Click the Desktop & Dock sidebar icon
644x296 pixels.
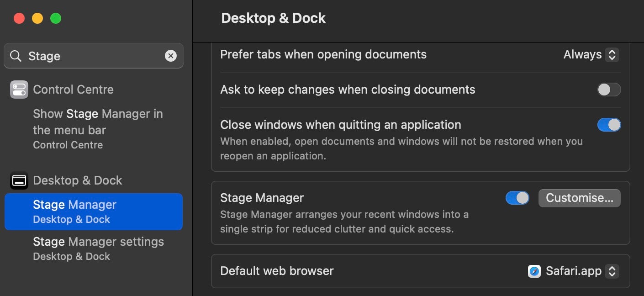tap(19, 180)
